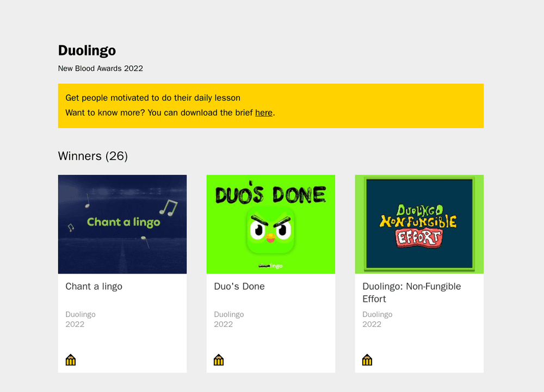Click 'Duolingo' brand text under Chant a lingo
The height and width of the screenshot is (392, 544).
81,314
